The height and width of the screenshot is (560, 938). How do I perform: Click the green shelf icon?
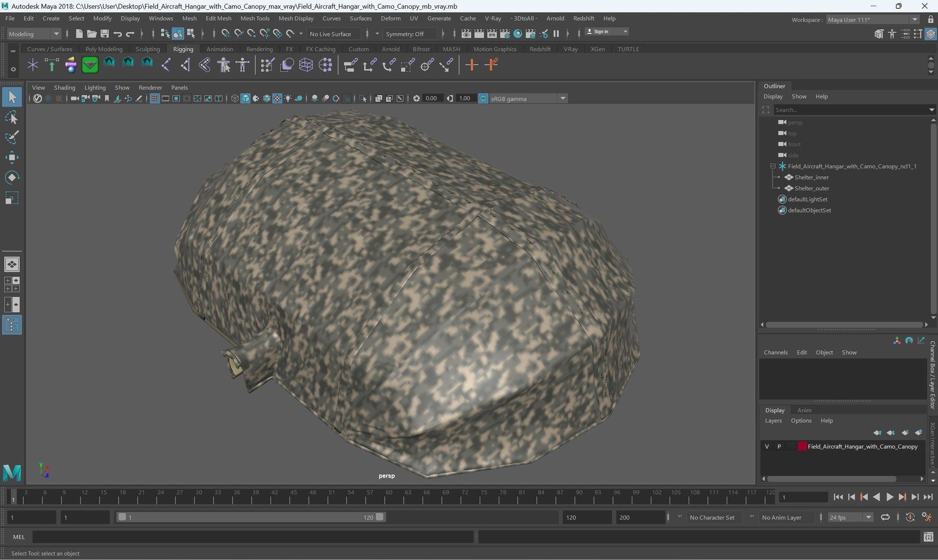pyautogui.click(x=90, y=65)
